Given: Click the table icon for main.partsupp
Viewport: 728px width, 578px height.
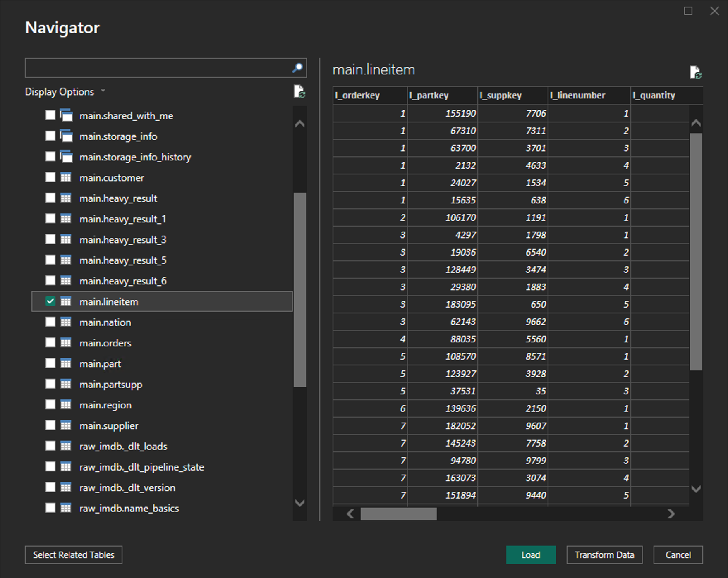Looking at the screenshot, I should point(66,384).
